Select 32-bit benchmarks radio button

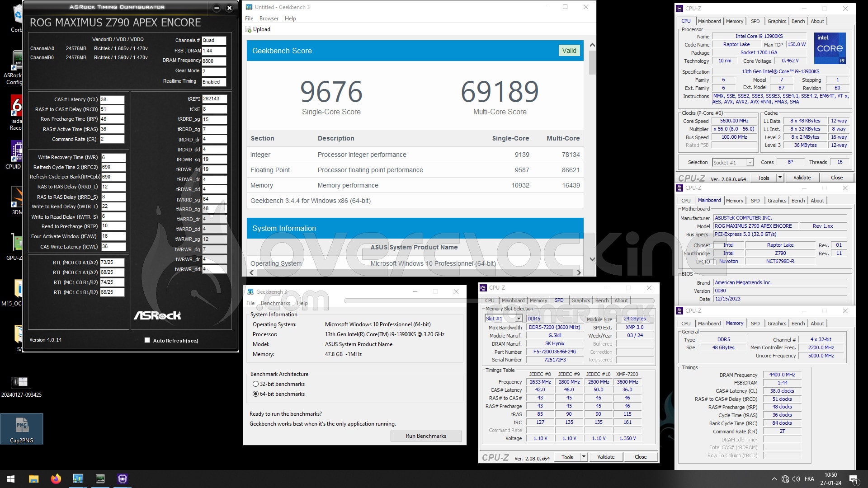coord(256,384)
